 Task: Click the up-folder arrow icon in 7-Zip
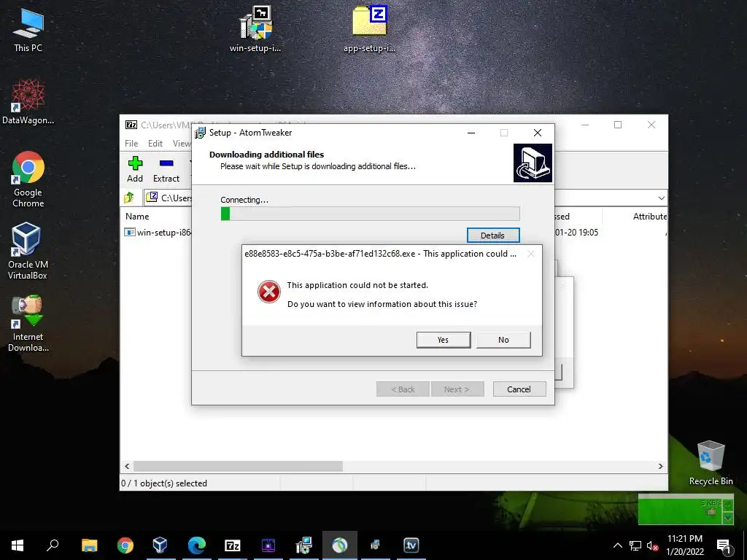tap(129, 197)
